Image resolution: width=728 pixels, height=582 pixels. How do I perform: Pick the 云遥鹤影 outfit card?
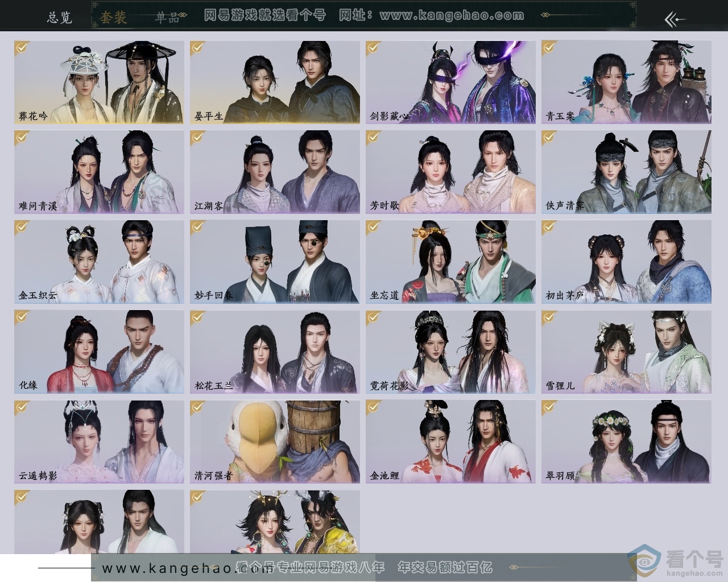tap(99, 441)
